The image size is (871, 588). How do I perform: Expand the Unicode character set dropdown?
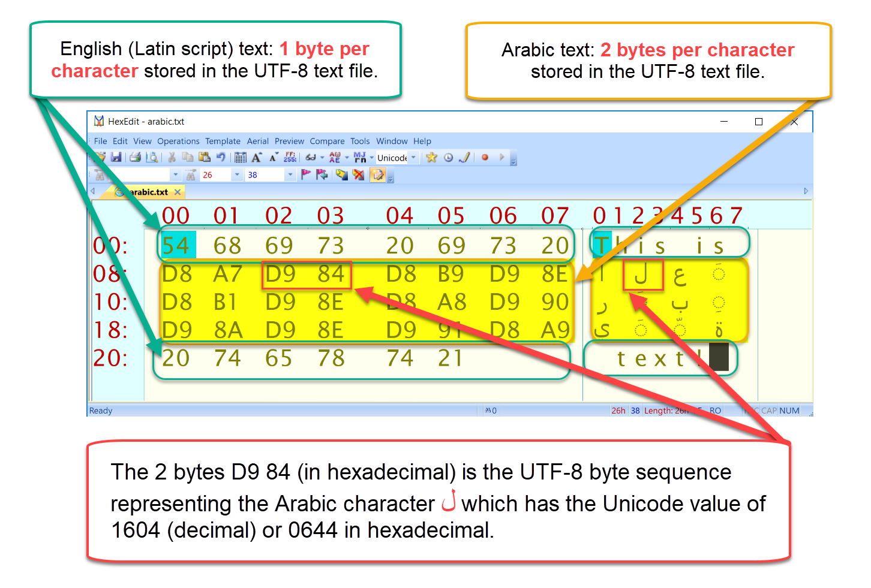(413, 158)
